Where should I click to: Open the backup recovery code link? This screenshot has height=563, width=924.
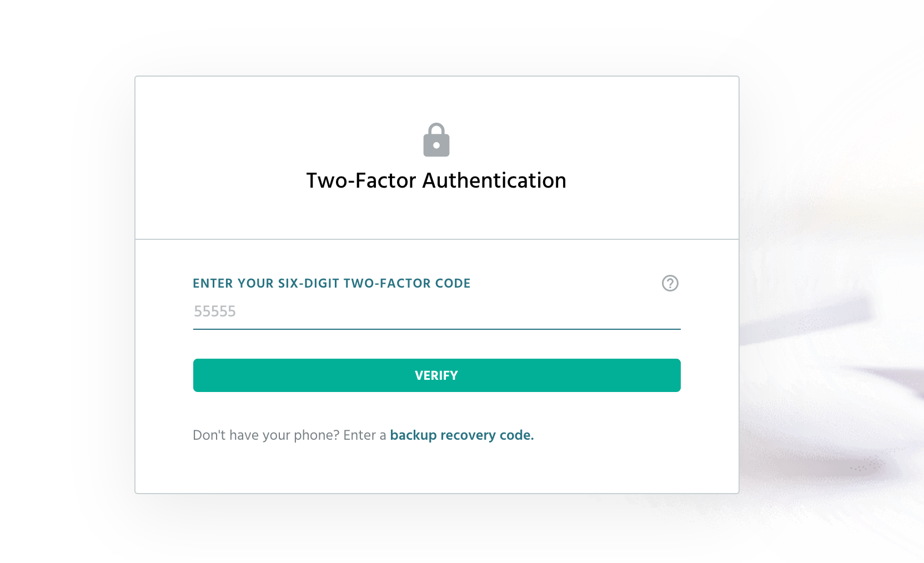462,435
